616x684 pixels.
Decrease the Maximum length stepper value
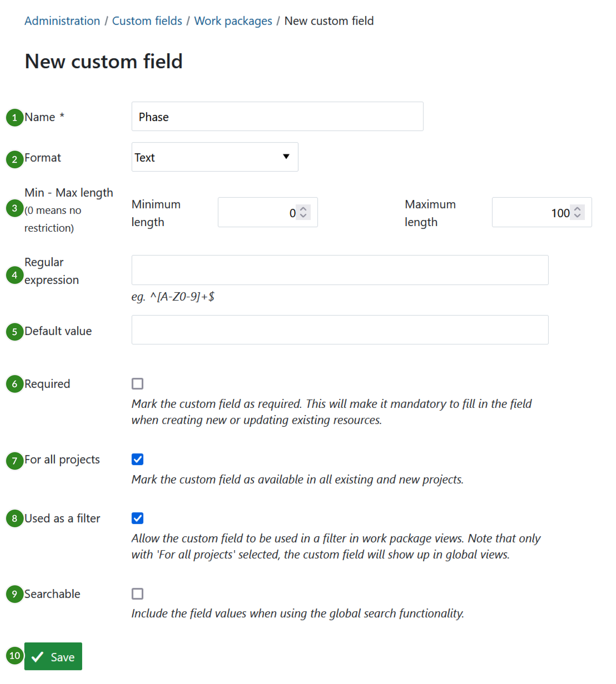pos(577,216)
